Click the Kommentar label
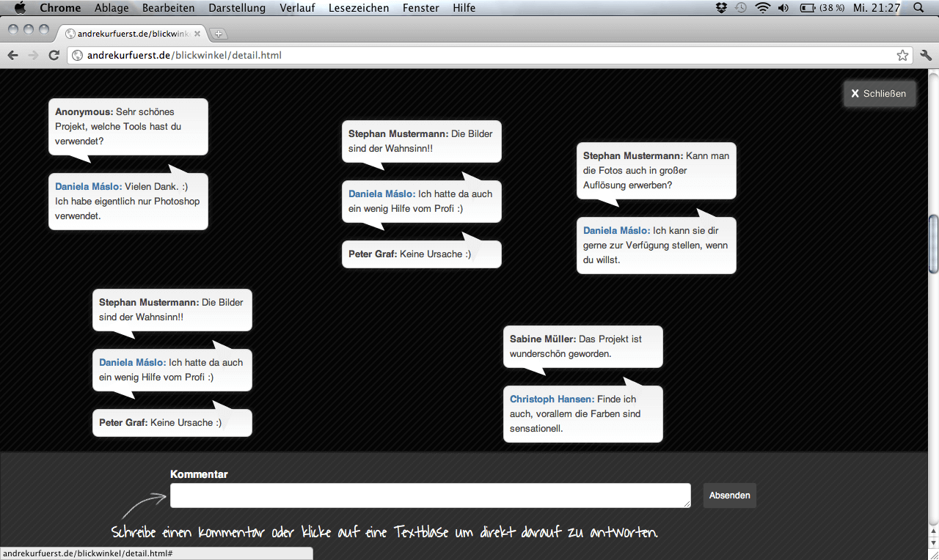The image size is (939, 560). pyautogui.click(x=199, y=474)
